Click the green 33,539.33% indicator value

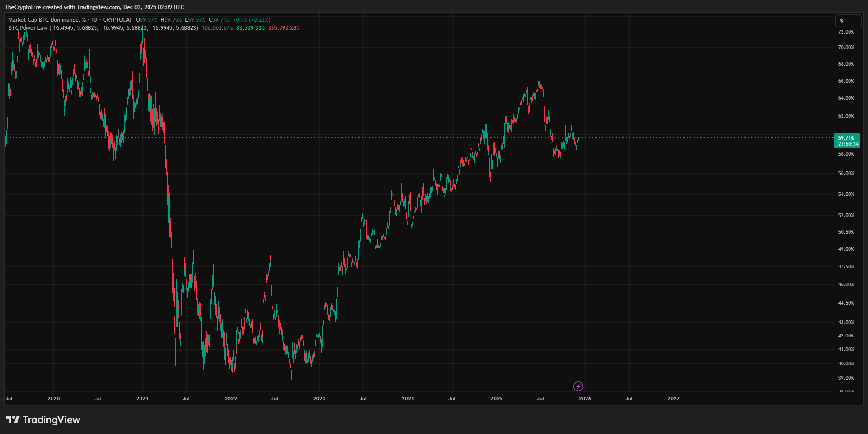pos(251,28)
